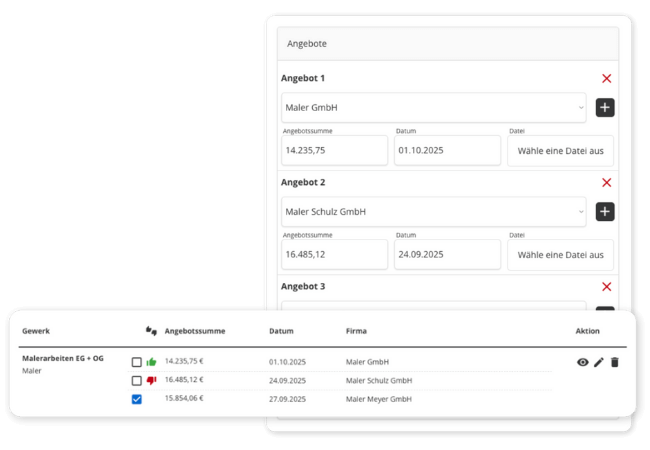Choose a file for Angebot 1
Screen dimensions: 650x450
pos(560,151)
